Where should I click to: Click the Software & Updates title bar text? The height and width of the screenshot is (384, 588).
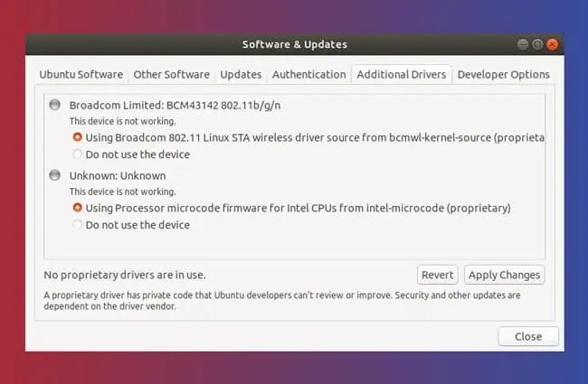coord(294,44)
